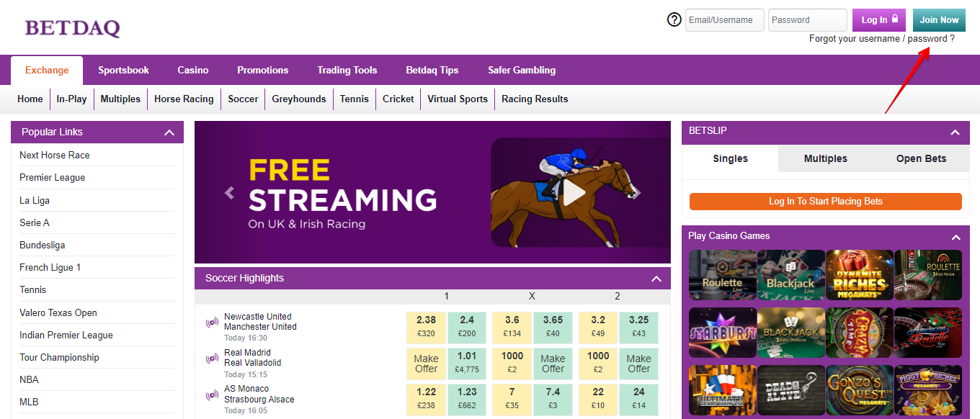Collapse the Soccer Highlights section
Viewport: 980px width, 419px height.
pyautogui.click(x=656, y=279)
